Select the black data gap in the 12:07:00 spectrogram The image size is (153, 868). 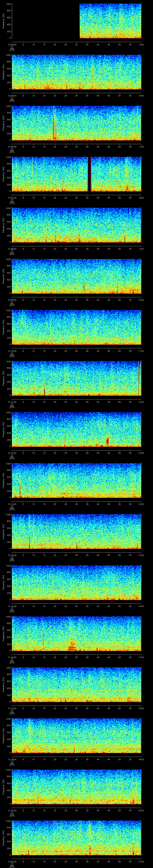click(89, 174)
